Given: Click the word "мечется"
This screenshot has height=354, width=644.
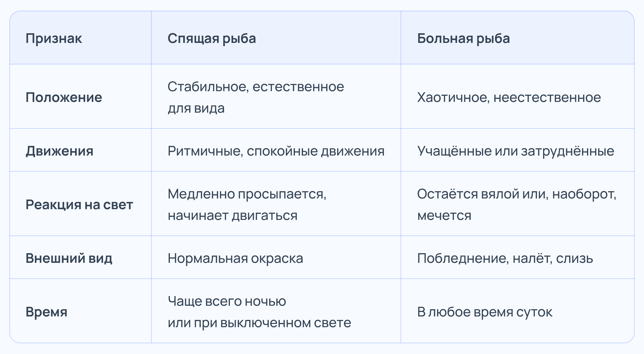Looking at the screenshot, I should pyautogui.click(x=444, y=215).
